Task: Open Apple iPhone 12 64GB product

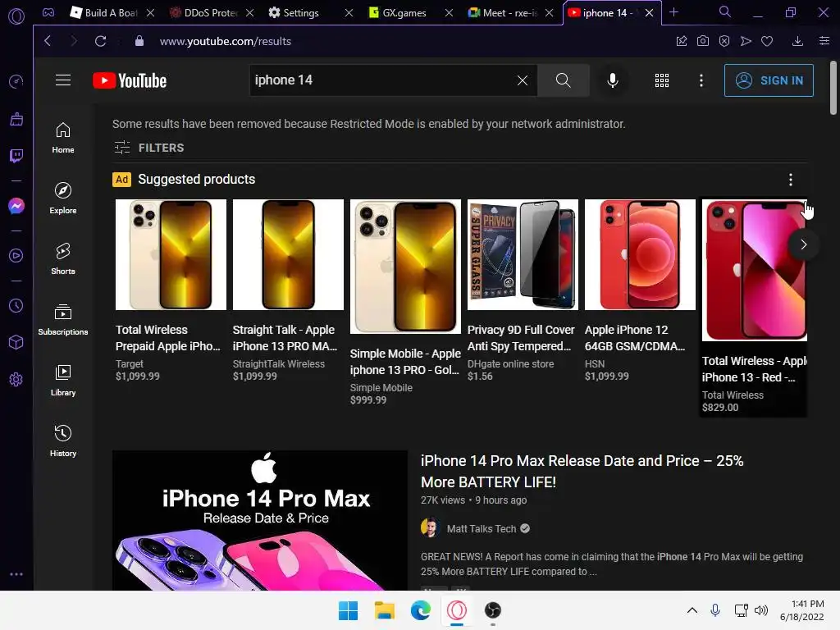Action: pyautogui.click(x=640, y=290)
